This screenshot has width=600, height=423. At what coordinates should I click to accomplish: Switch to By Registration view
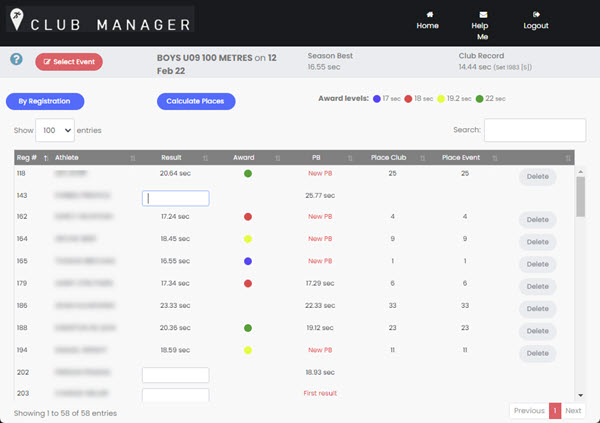tap(44, 101)
